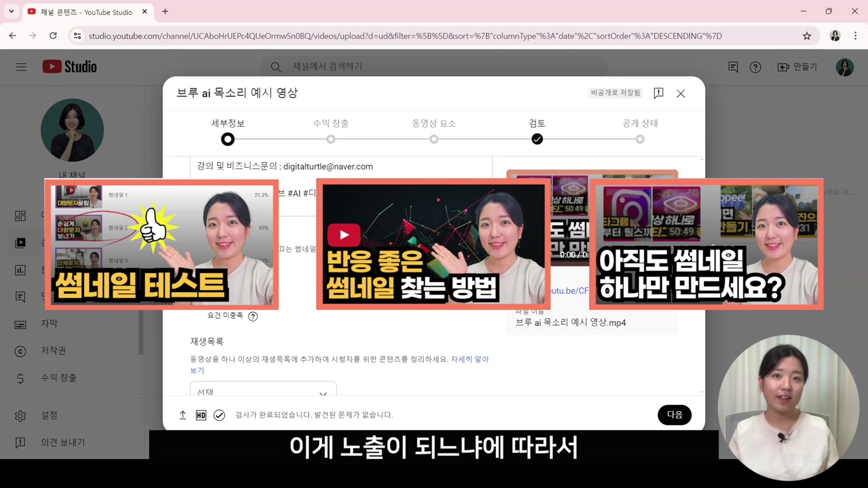Viewport: 868px width, 488px height.
Task: Click the 비공개로 저장됨 status label
Action: pyautogui.click(x=615, y=93)
